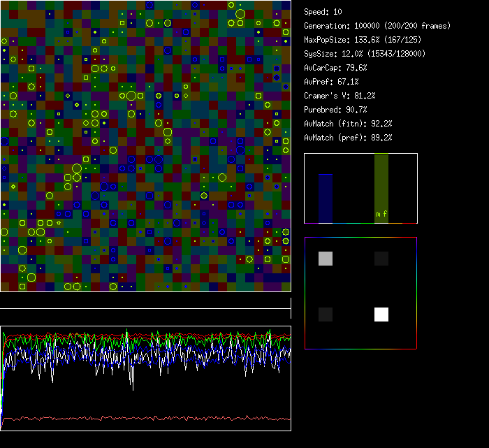The image size is (489, 448).
Task: Click the Speed: 10 readout
Action: 323,12
